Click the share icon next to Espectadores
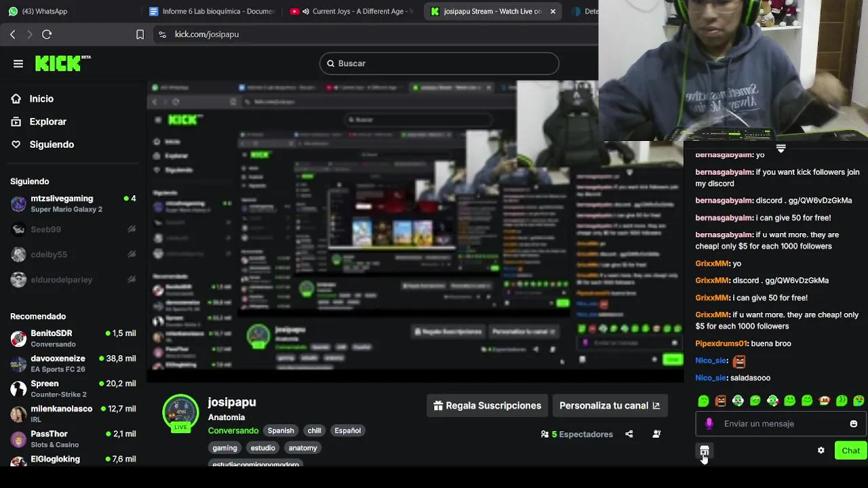Screen dimensions: 868x488 point(629,434)
